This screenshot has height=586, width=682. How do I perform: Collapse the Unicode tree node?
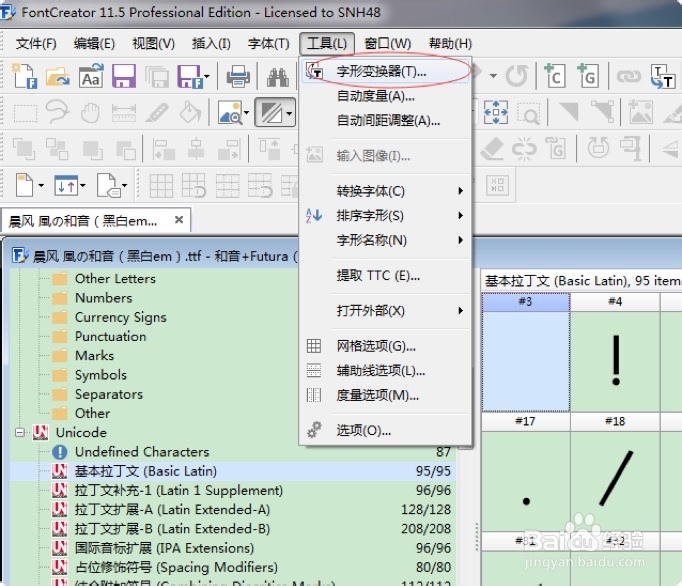[x=20, y=432]
